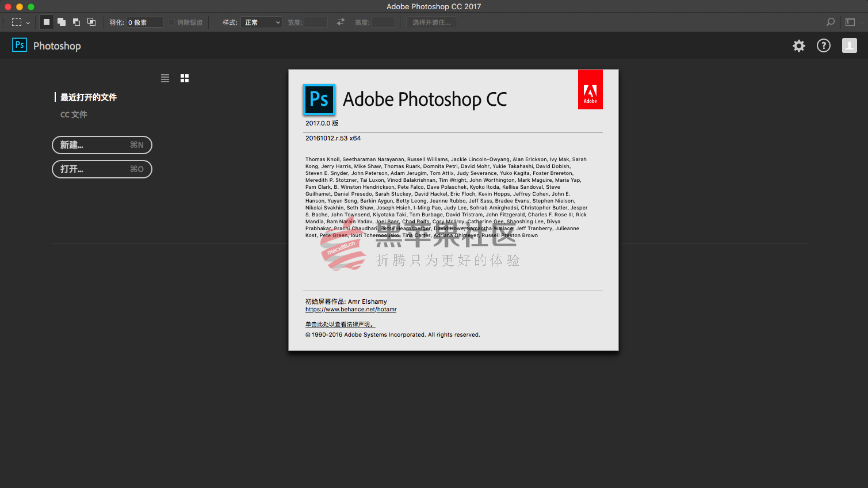Select the recent files (最近打开的文件) tab
Screen dimensions: 868x488
[x=89, y=97]
